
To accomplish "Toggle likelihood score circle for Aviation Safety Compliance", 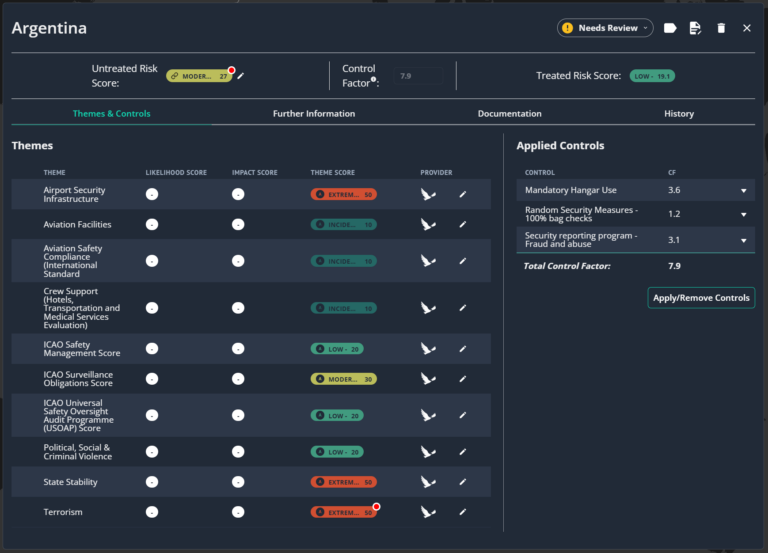I will click(152, 261).
